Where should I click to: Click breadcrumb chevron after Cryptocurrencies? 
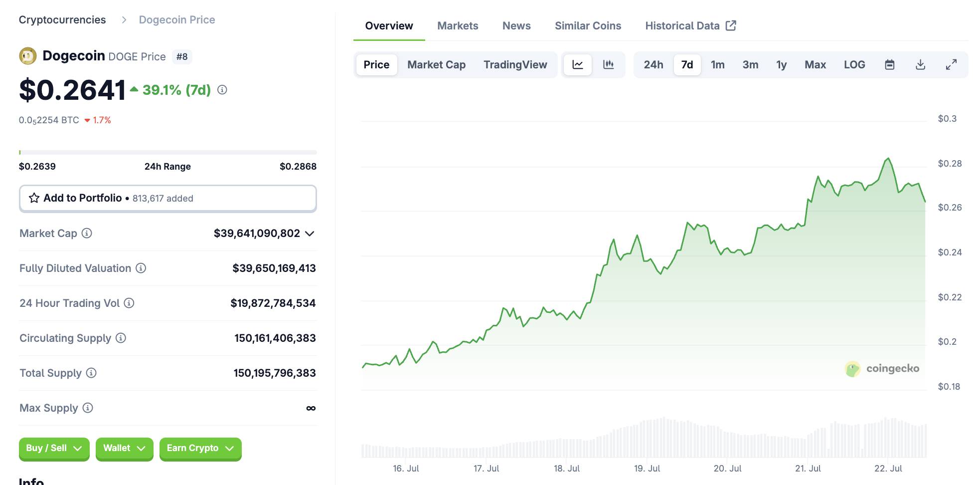124,20
